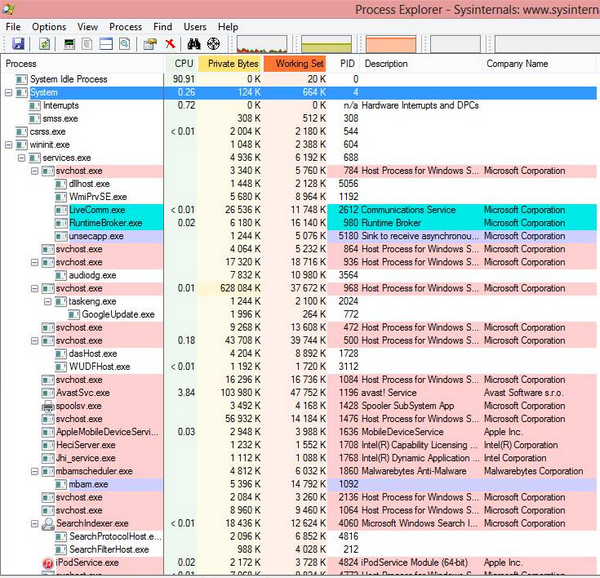The height and width of the screenshot is (578, 600).
Task: Select the dllhost.exe process row
Action: [298, 184]
